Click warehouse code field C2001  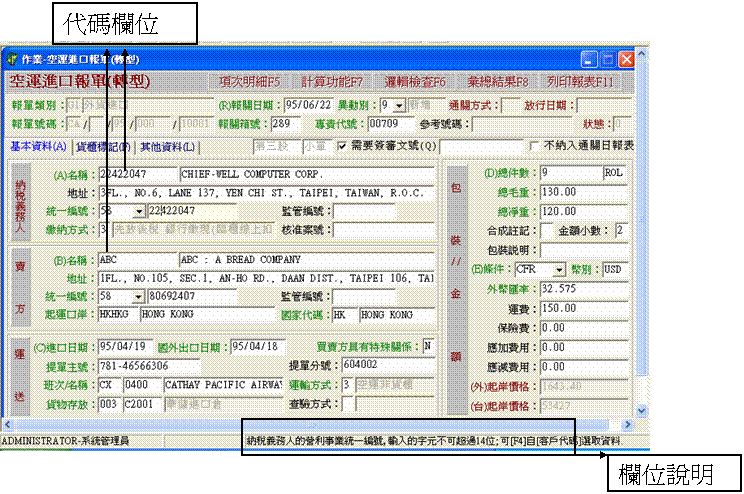[141, 404]
